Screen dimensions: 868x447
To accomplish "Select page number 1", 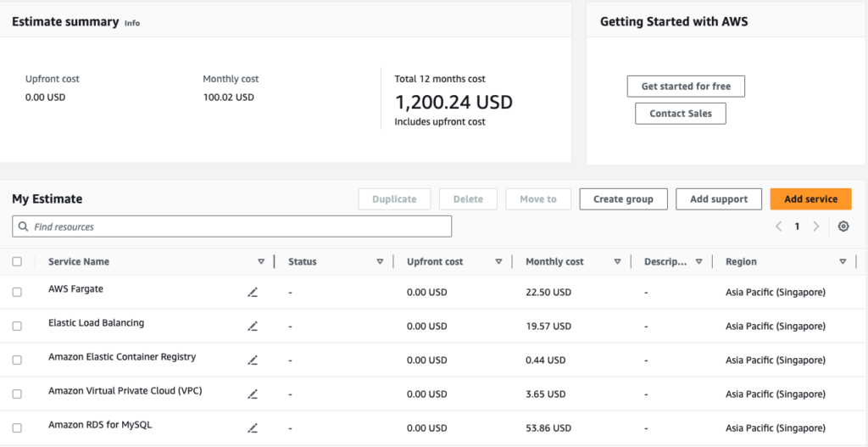I will click(797, 226).
